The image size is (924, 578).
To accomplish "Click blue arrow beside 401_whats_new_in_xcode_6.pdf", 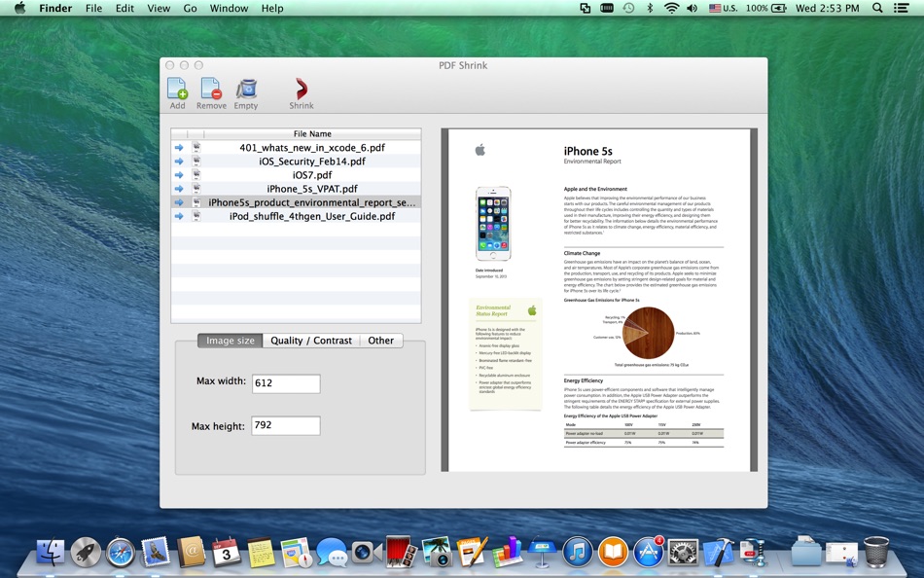I will pyautogui.click(x=179, y=148).
